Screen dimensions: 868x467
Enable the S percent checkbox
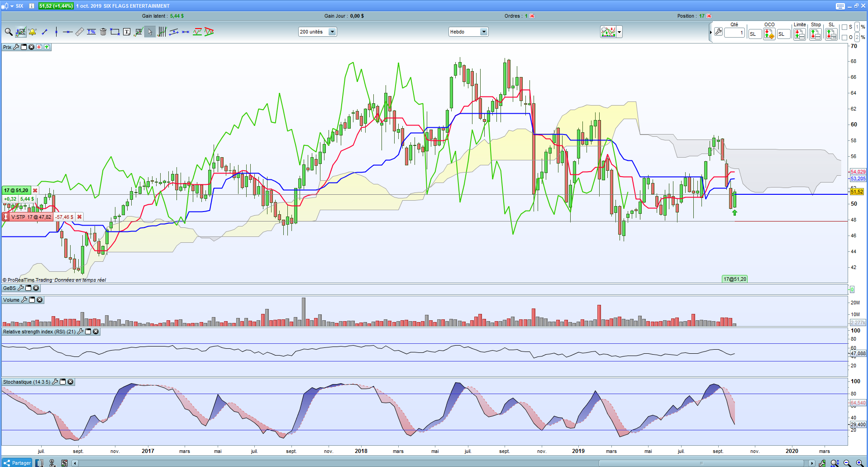(x=844, y=27)
